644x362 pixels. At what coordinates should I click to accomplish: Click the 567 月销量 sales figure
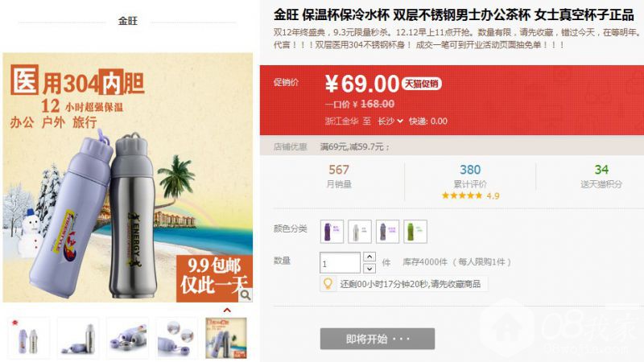(339, 176)
